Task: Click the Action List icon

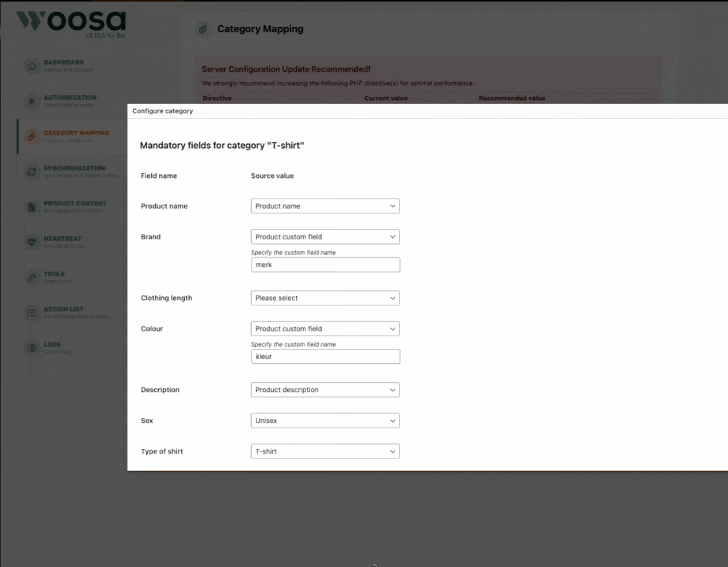Action: coord(31,313)
